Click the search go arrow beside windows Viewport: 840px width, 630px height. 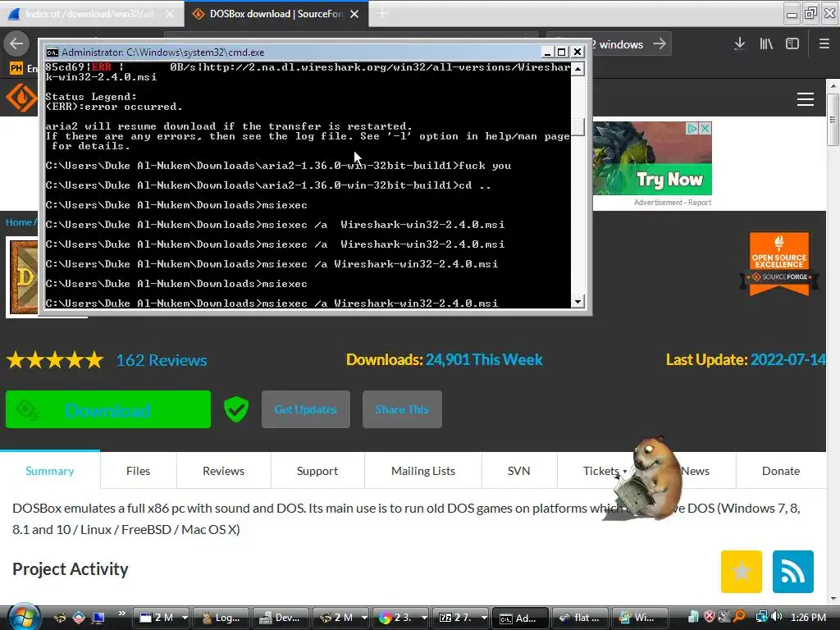pos(660,43)
